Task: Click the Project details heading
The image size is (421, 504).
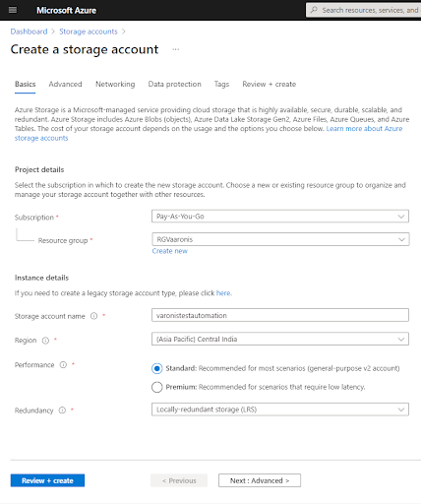Action: (39, 169)
